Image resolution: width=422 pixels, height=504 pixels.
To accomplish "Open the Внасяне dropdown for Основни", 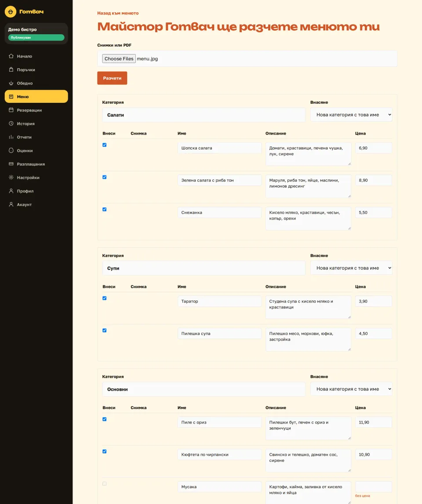I will 351,389.
